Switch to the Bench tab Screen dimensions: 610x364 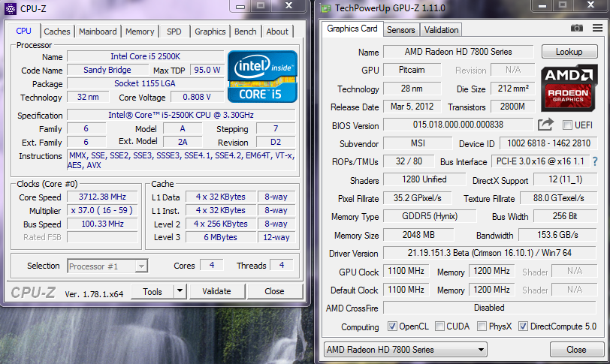pyautogui.click(x=245, y=32)
